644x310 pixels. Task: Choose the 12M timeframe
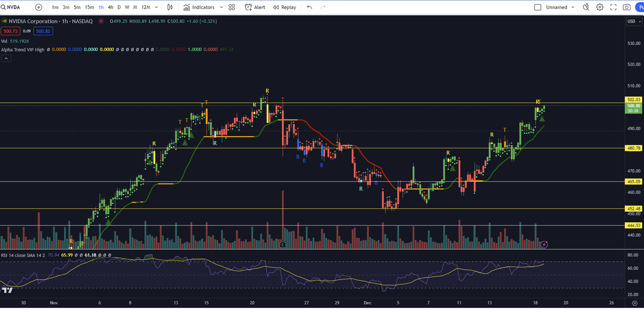pyautogui.click(x=145, y=7)
